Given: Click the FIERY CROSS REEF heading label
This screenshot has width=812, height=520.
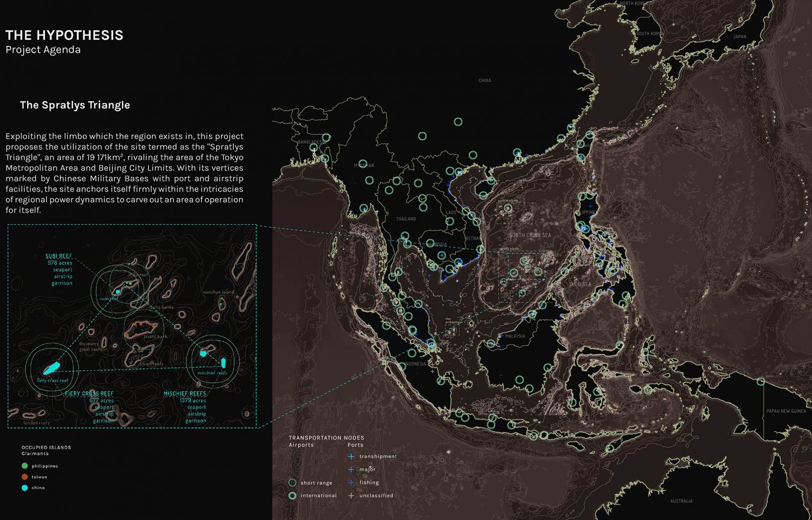Looking at the screenshot, I should click(x=89, y=394).
